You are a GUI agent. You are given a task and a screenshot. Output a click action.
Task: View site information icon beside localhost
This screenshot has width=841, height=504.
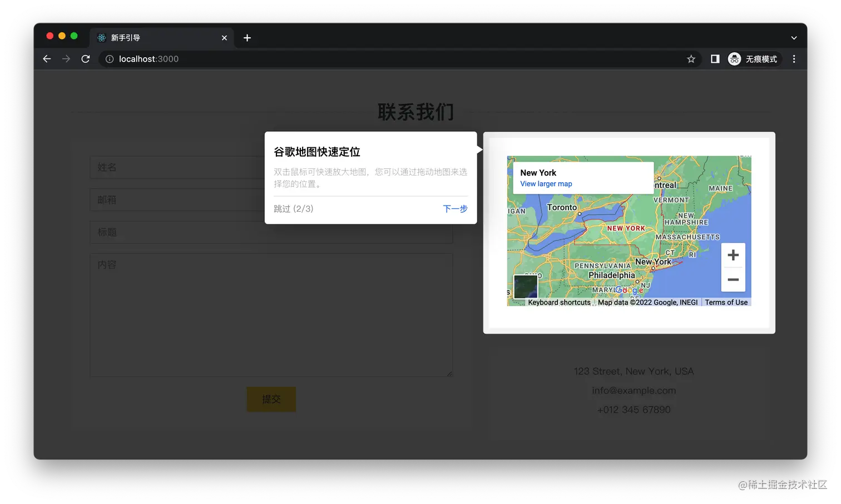tap(110, 59)
